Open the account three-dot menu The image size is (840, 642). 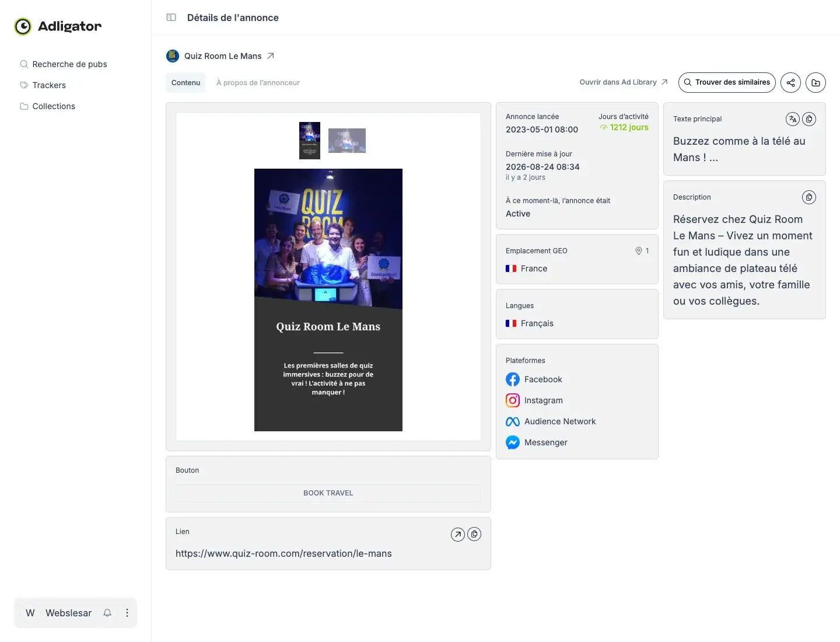127,613
